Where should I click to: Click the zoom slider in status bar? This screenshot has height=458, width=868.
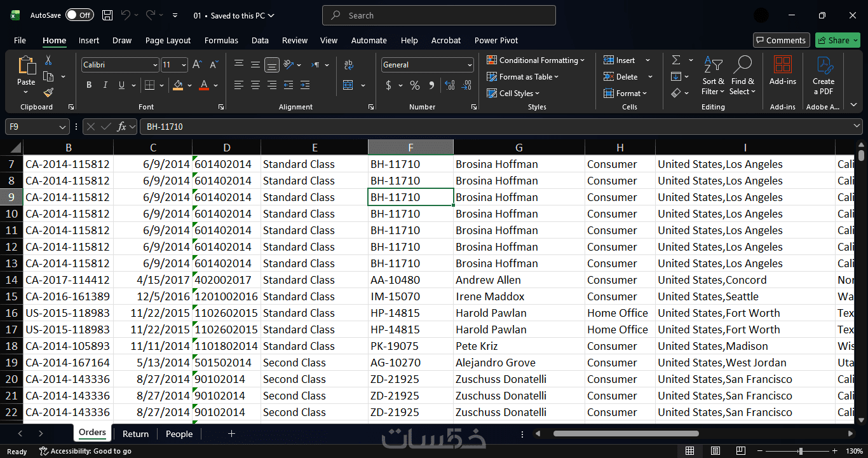coord(800,451)
